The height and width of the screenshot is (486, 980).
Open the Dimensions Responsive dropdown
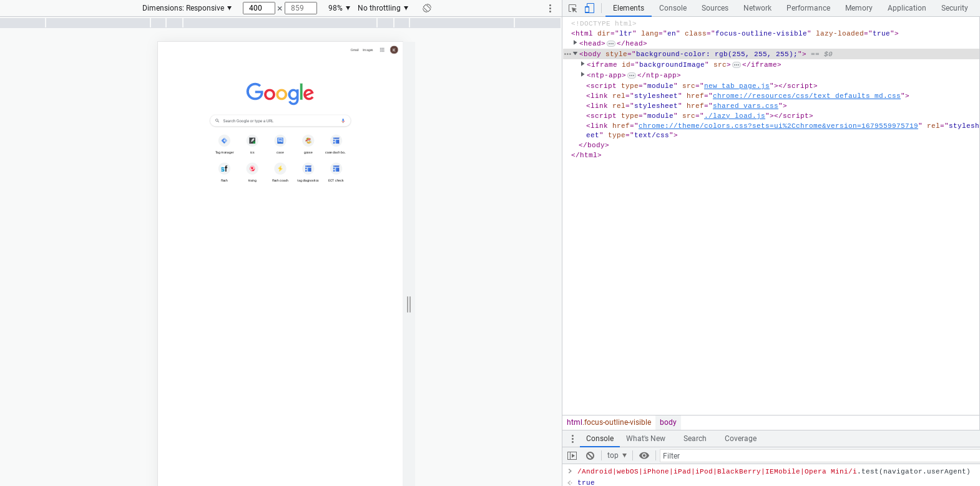click(x=187, y=8)
